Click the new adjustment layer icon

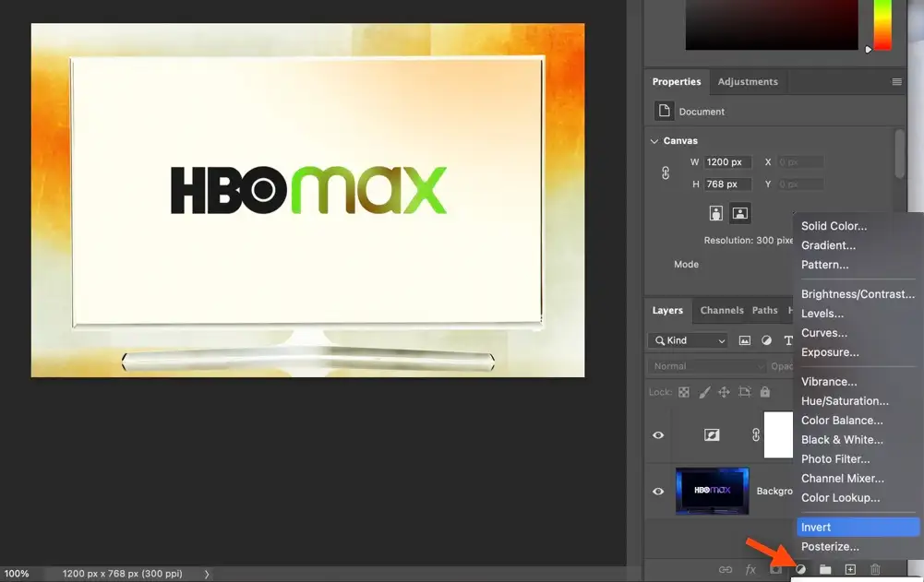point(800,570)
